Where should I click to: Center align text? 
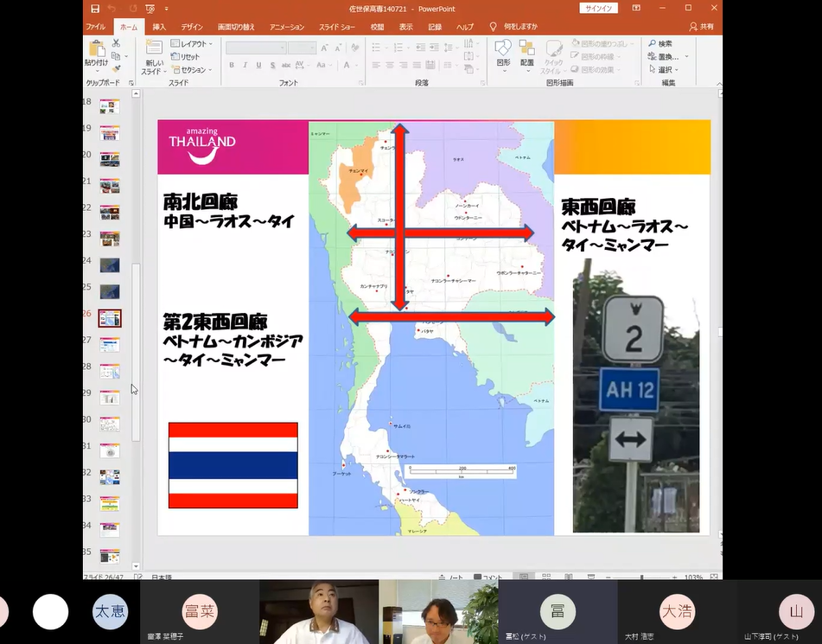[390, 65]
